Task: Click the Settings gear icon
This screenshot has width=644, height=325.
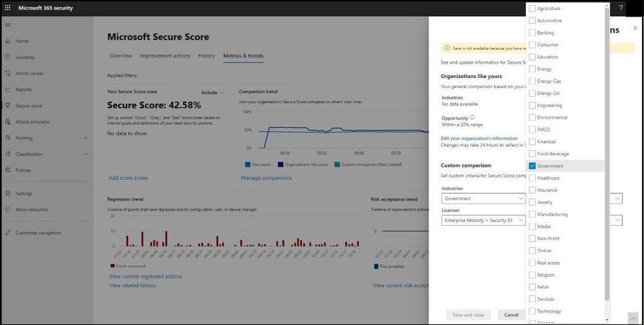Action: tap(7, 193)
